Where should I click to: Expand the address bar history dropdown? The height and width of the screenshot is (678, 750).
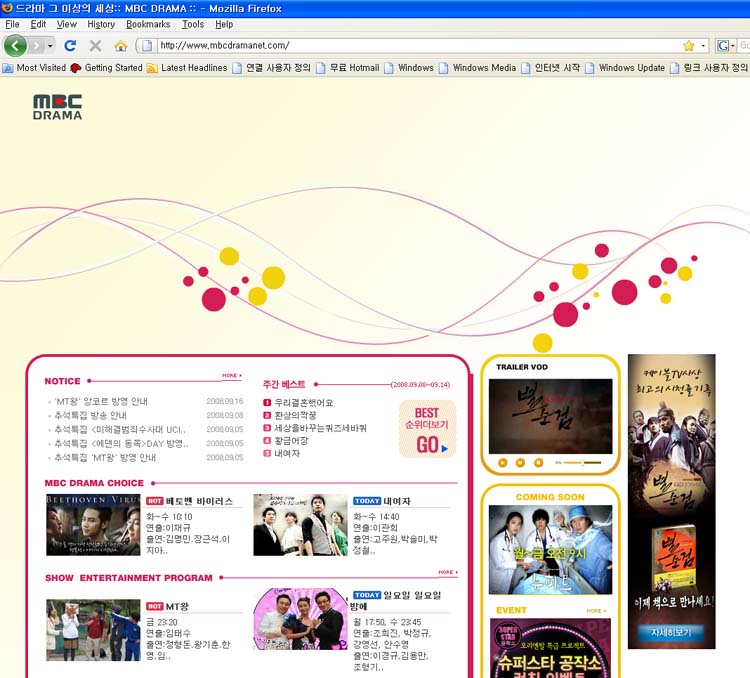coord(703,46)
